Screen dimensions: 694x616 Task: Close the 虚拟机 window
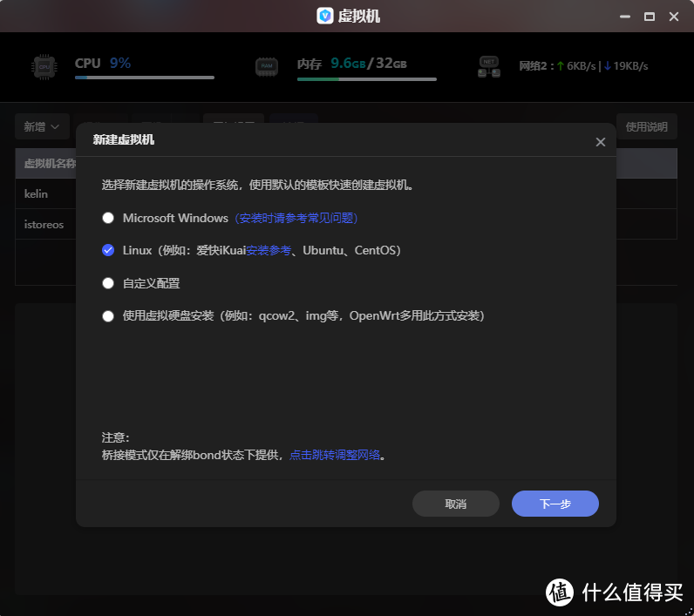[x=674, y=17]
